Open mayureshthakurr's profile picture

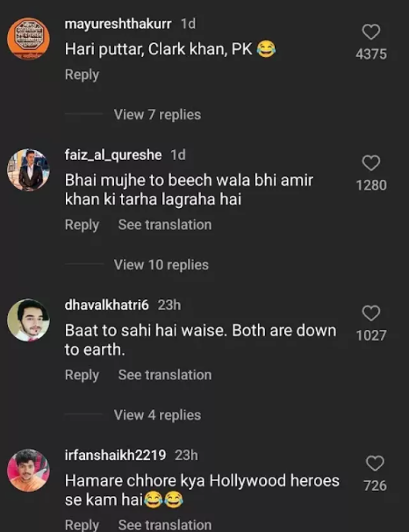[28, 39]
